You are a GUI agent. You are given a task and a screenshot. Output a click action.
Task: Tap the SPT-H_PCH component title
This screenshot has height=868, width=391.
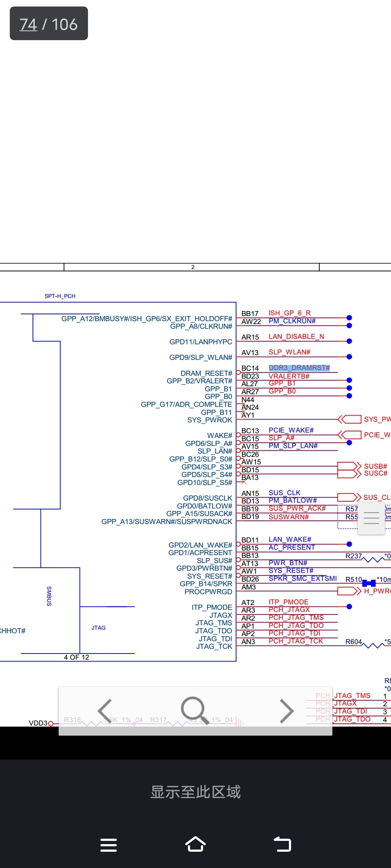60,296
